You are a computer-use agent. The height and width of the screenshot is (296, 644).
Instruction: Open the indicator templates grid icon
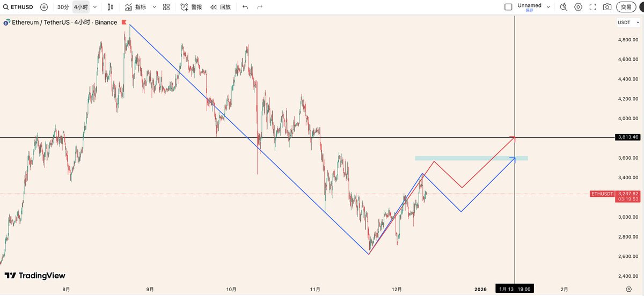click(166, 7)
